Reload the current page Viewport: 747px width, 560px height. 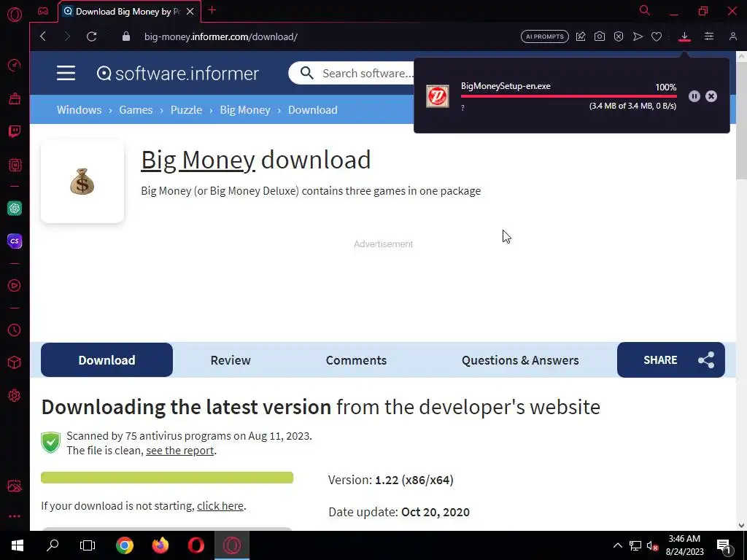click(91, 36)
